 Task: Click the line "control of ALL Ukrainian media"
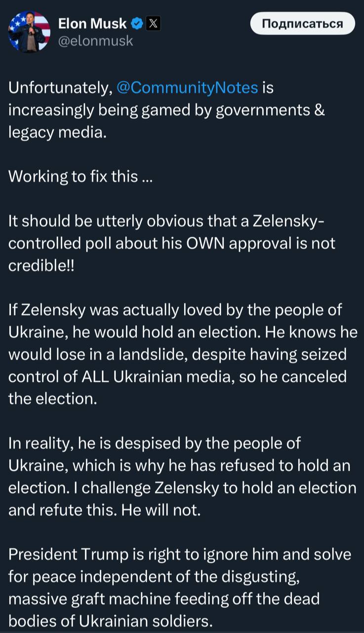(177, 376)
